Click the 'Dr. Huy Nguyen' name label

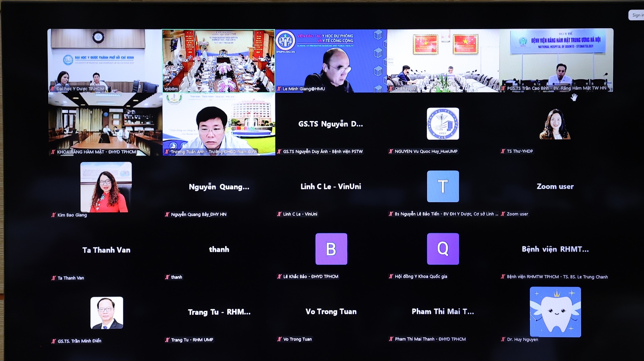[522, 340]
